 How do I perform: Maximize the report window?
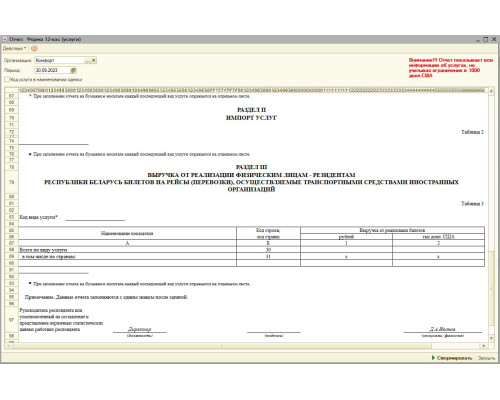pos(486,39)
